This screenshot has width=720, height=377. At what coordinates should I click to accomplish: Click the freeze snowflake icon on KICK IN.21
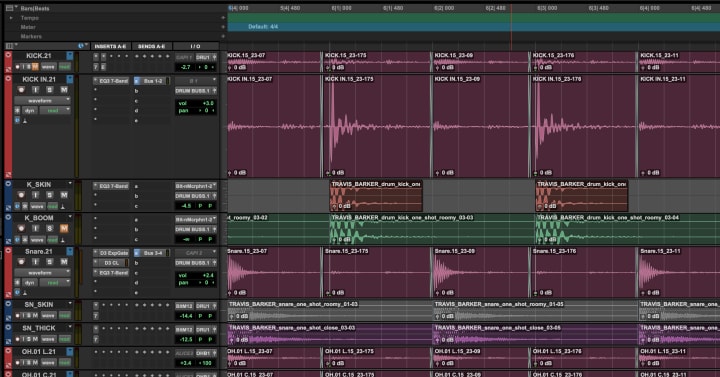17,110
